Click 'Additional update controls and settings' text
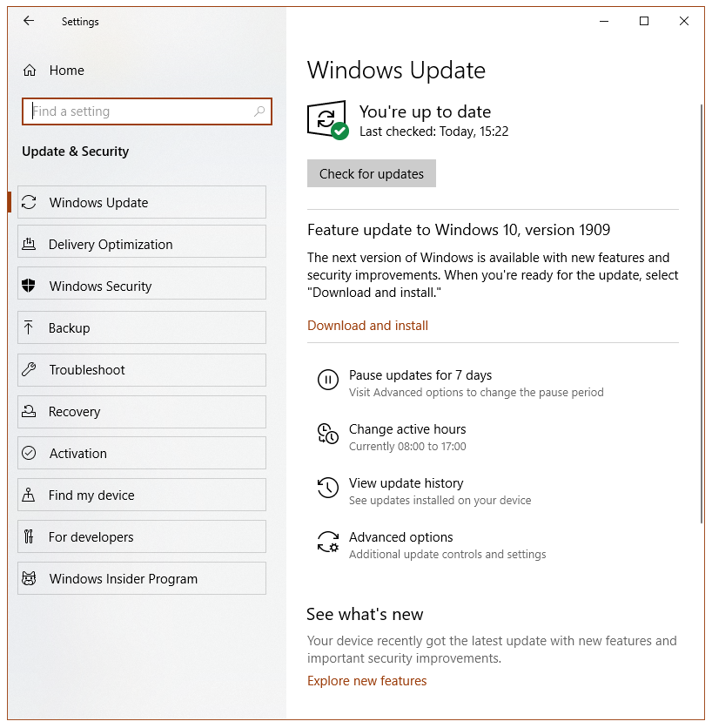 pyautogui.click(x=447, y=555)
